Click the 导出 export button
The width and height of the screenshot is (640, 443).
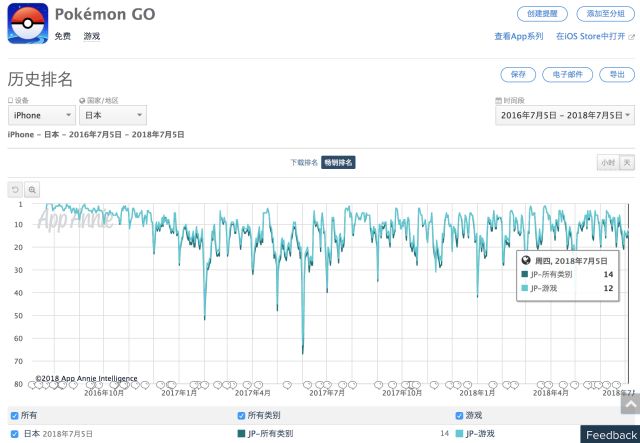coord(616,74)
